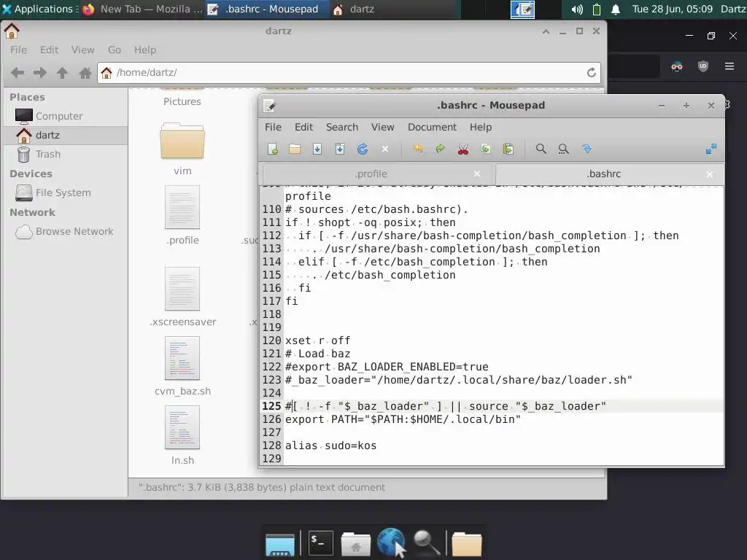Go up to the parent folder in file manager
Viewport: 747px width, 560px height.
pos(63,73)
